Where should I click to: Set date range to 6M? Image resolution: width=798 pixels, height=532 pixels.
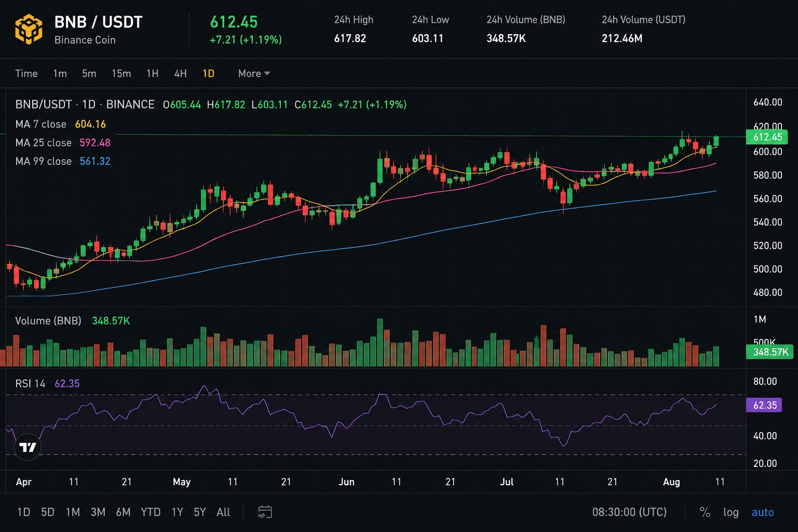point(123,512)
